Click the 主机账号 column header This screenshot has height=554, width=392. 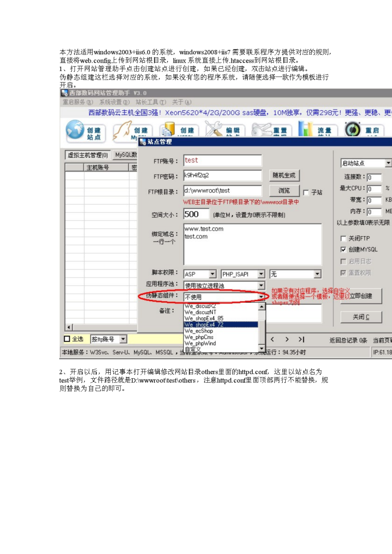[x=106, y=168]
